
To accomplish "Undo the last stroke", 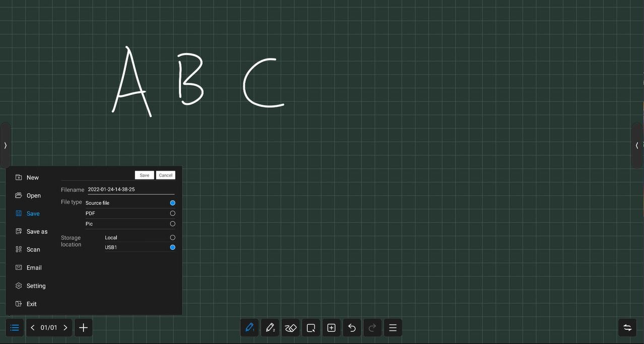I will tap(352, 328).
